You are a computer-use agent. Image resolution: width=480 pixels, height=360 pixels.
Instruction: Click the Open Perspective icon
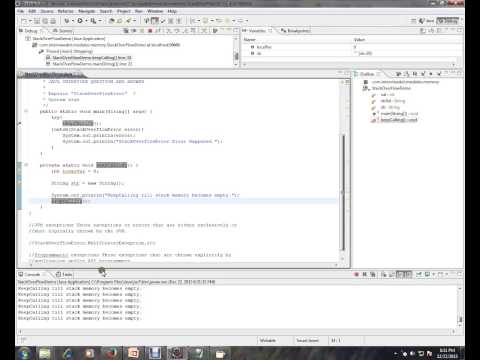(x=413, y=21)
